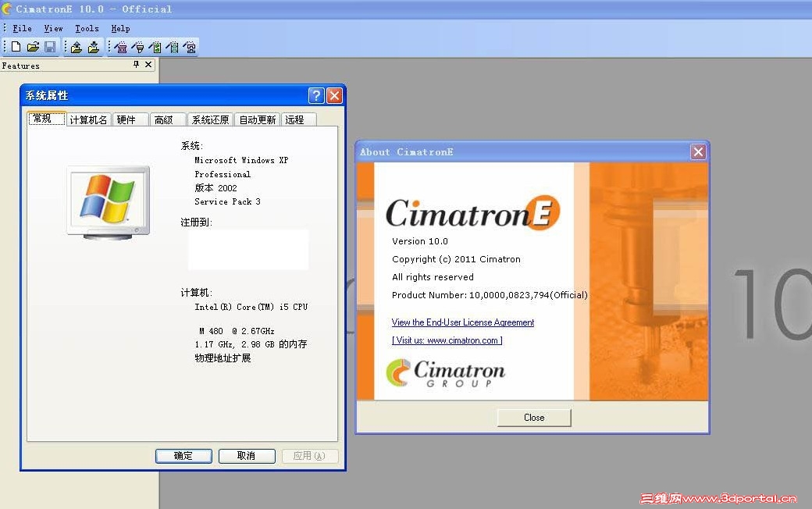
Task: Close the About CimatronE window via title X
Action: click(698, 151)
